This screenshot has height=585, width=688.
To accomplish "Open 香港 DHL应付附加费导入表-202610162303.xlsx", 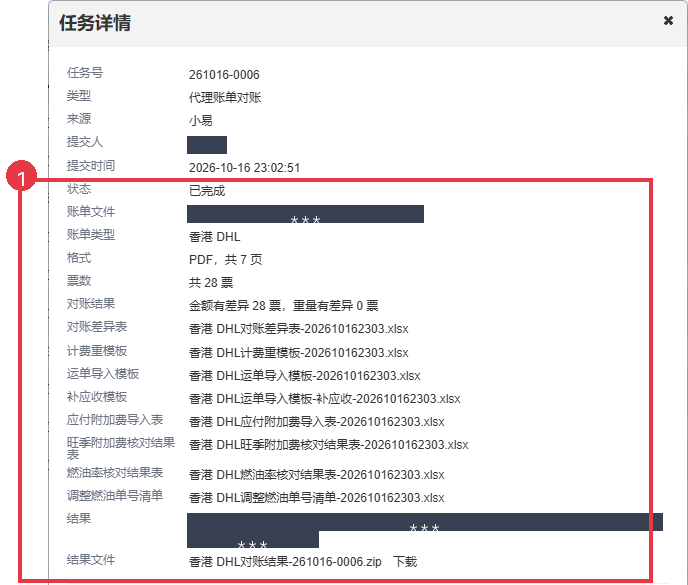I will click(316, 422).
